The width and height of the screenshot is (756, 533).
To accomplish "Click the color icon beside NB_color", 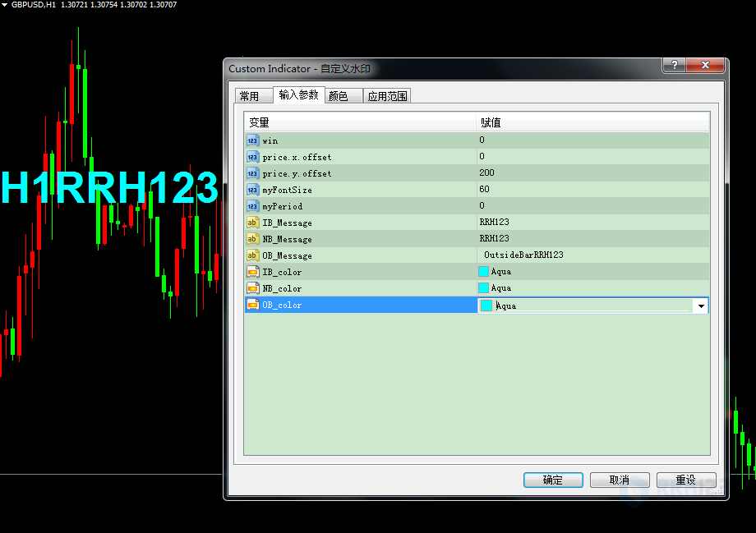I will 252,288.
